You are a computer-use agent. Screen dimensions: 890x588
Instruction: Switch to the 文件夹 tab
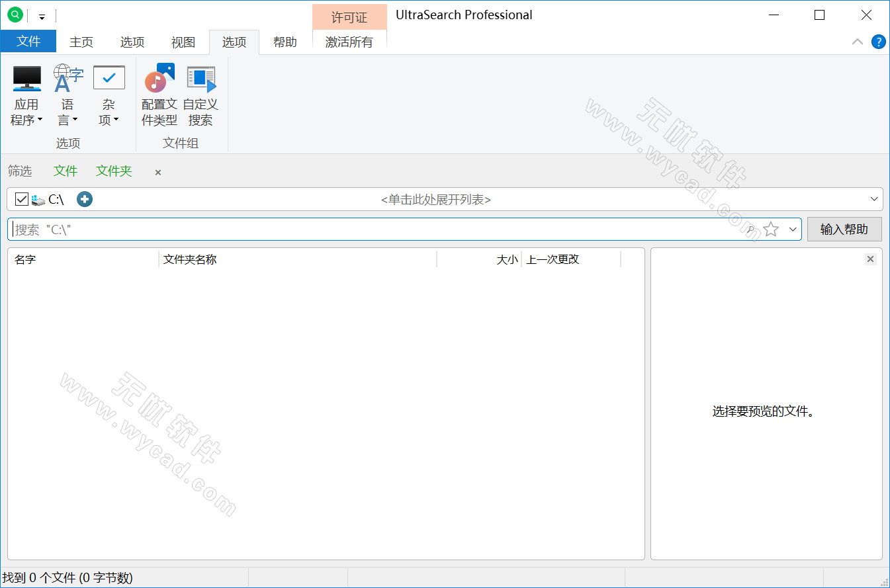point(113,171)
